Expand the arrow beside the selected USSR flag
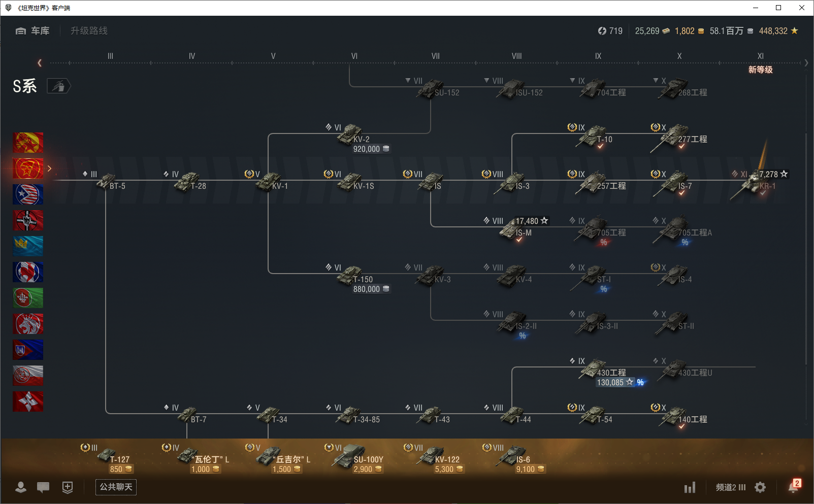 (x=49, y=169)
